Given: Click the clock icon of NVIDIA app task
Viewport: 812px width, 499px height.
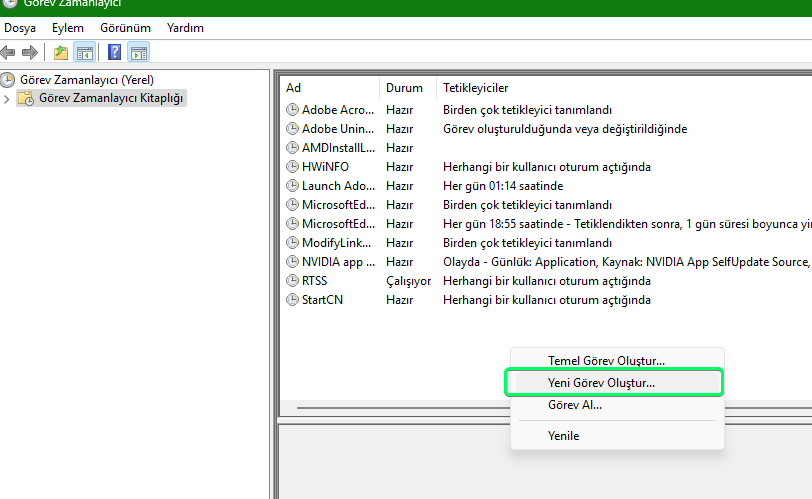Looking at the screenshot, I should (293, 261).
